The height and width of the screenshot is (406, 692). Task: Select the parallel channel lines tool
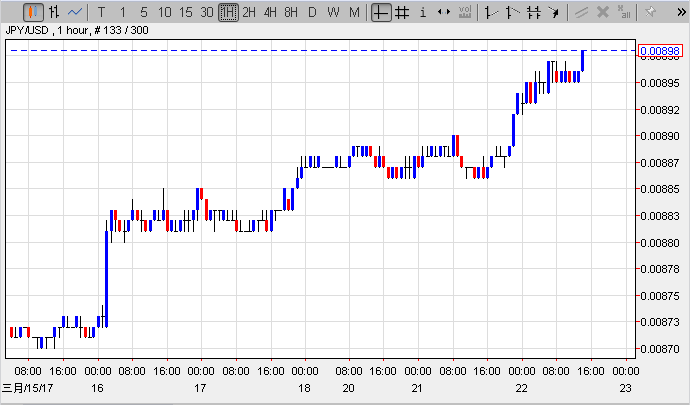coord(534,12)
